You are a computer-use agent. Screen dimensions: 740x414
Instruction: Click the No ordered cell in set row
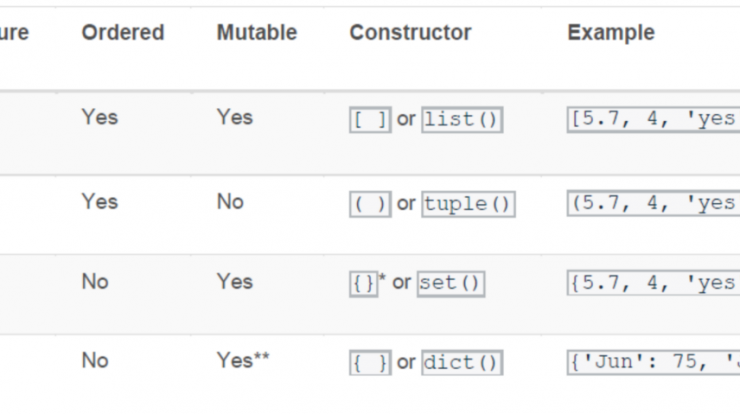coord(95,282)
